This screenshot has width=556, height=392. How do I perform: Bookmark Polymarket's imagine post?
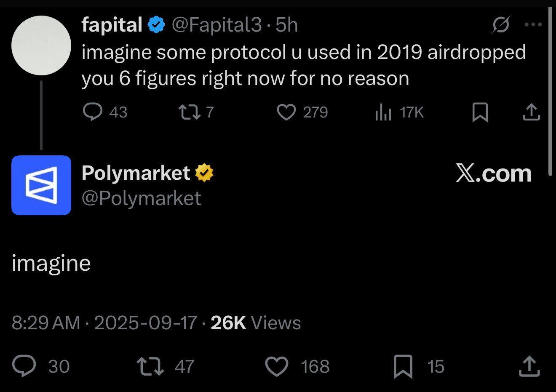pyautogui.click(x=403, y=366)
